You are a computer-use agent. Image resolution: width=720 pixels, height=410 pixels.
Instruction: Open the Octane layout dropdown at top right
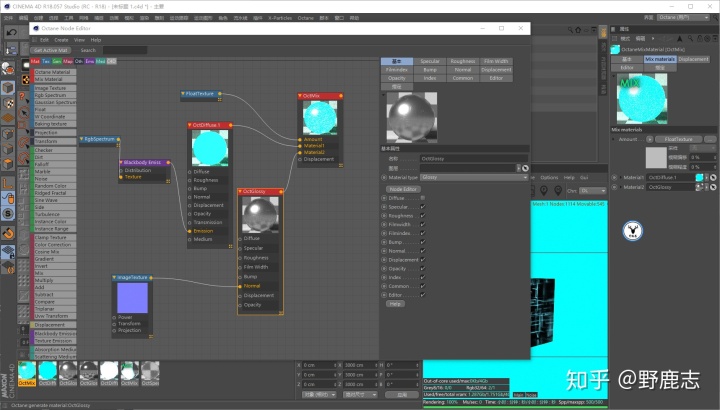pyautogui.click(x=683, y=17)
